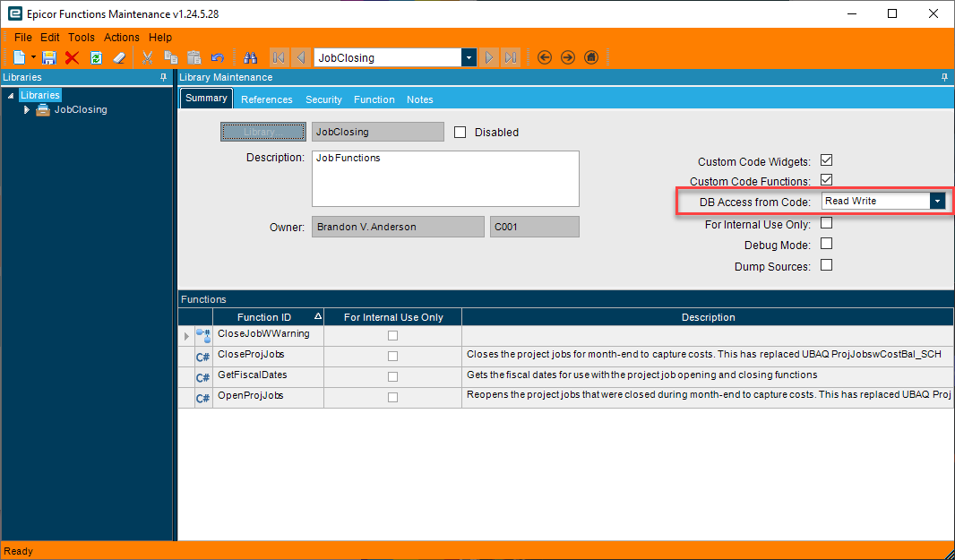955x560 pixels.
Task: Go to the previous record arrow
Action: 301,57
